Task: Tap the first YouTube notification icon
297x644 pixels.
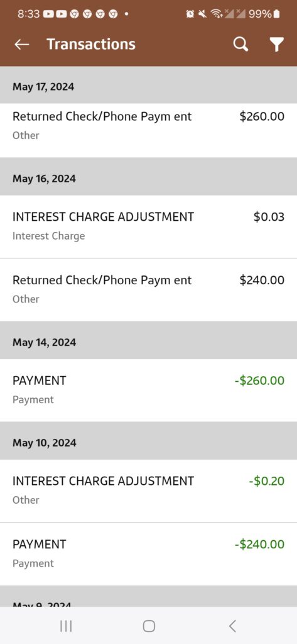Action: tap(48, 14)
